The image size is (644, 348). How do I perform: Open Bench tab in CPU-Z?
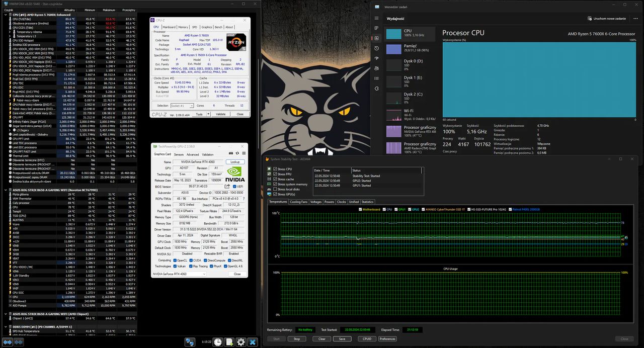(x=218, y=27)
